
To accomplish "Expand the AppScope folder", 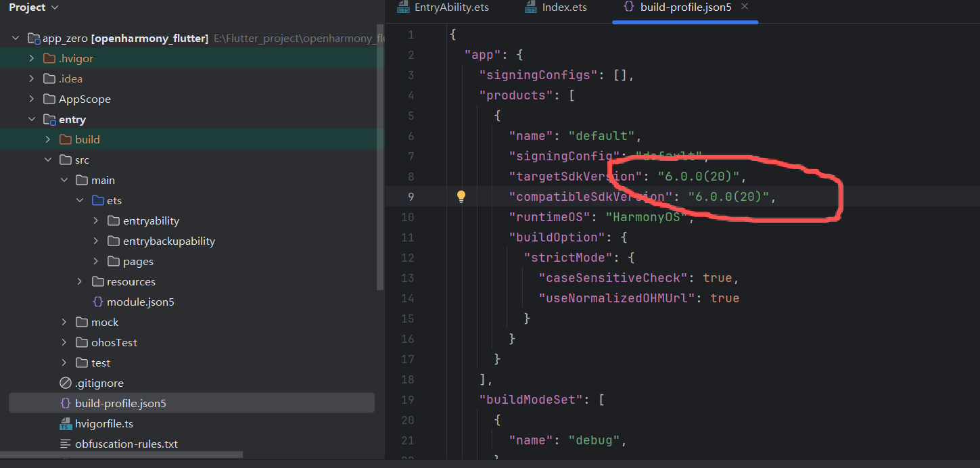I will tap(32, 99).
